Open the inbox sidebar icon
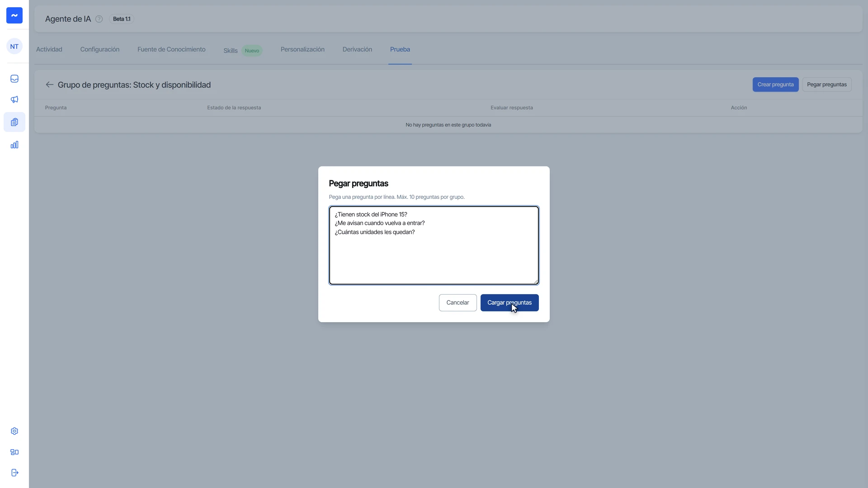The height and width of the screenshot is (488, 868). click(x=14, y=79)
